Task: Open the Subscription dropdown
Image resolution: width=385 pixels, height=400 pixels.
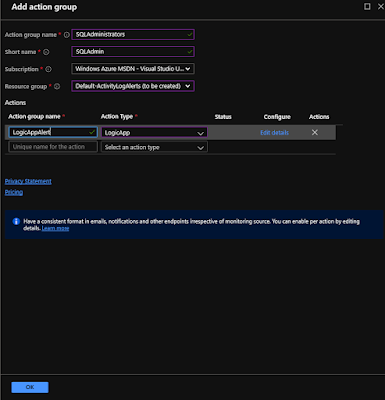Action: (x=133, y=69)
